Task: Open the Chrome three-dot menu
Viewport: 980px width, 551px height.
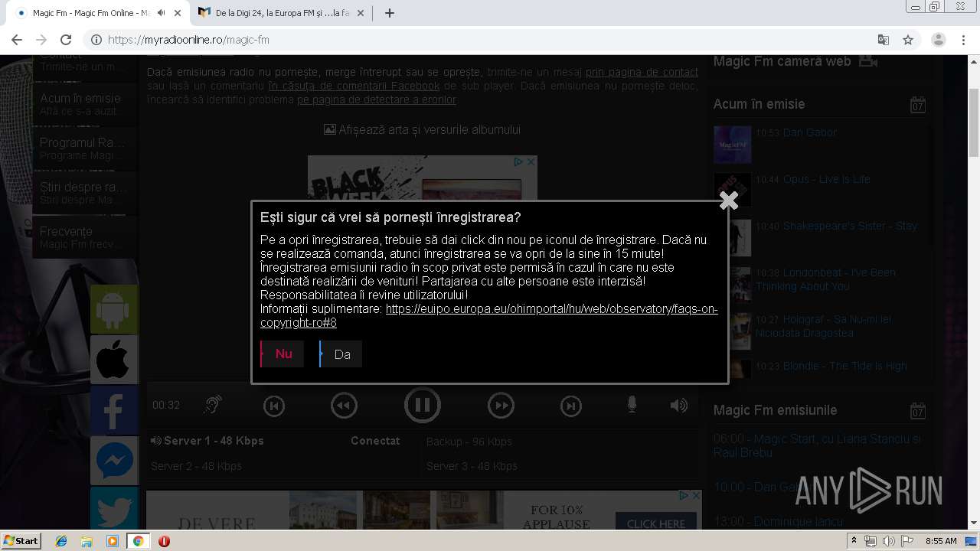Action: [964, 40]
